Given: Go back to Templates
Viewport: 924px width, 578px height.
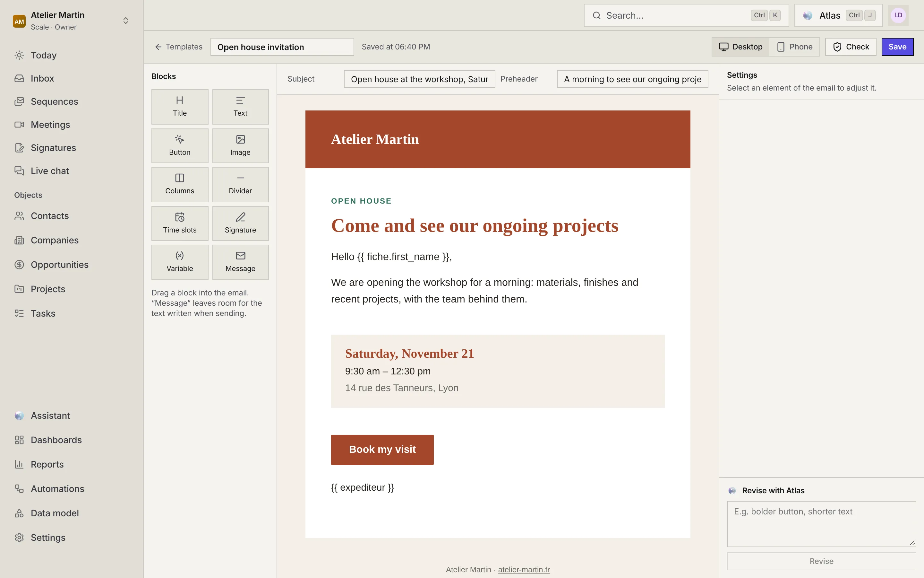Looking at the screenshot, I should pyautogui.click(x=179, y=47).
